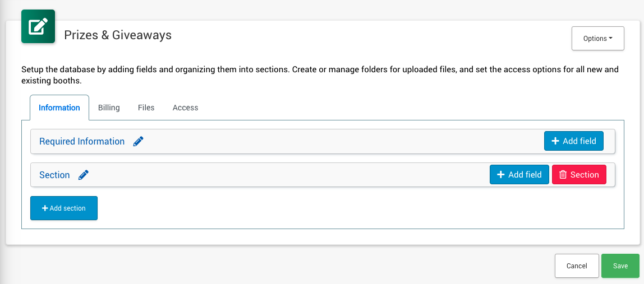The width and height of the screenshot is (644, 284).
Task: Open the Options dropdown
Action: tap(597, 39)
